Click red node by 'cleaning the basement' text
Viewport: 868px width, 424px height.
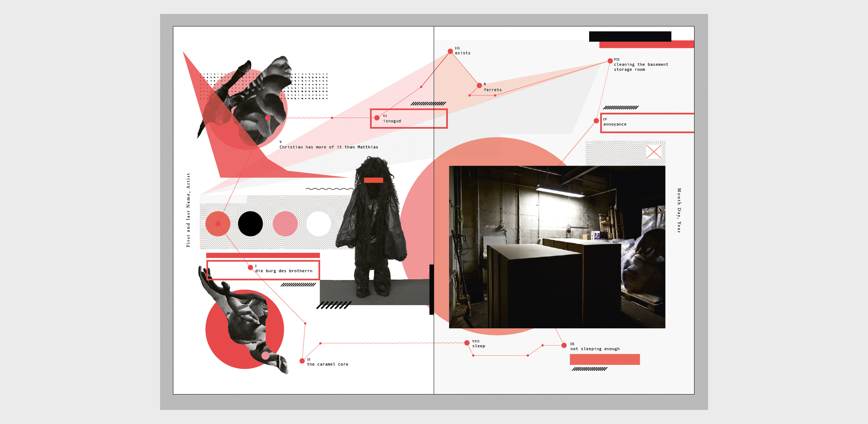click(610, 61)
